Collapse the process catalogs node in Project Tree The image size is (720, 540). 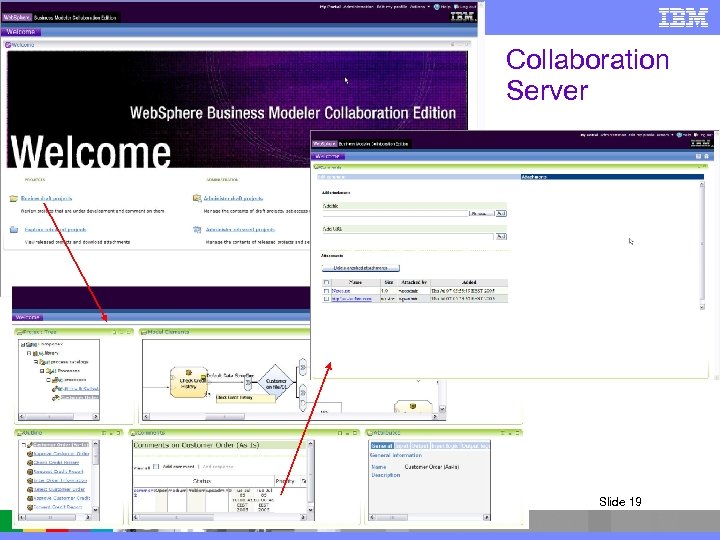35,362
